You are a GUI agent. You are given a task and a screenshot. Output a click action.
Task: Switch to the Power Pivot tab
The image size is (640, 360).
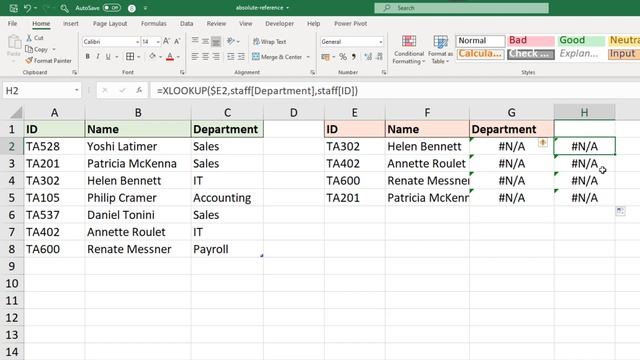[350, 24]
